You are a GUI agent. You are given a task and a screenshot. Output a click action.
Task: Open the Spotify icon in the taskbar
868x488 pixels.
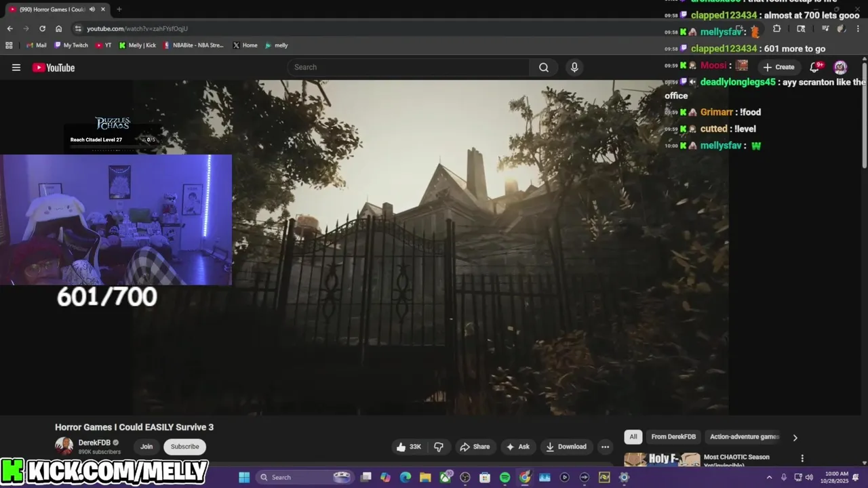(x=505, y=477)
